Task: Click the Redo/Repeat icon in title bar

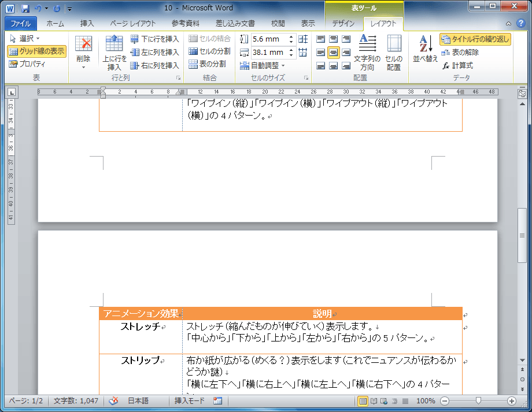Action: tap(57, 9)
